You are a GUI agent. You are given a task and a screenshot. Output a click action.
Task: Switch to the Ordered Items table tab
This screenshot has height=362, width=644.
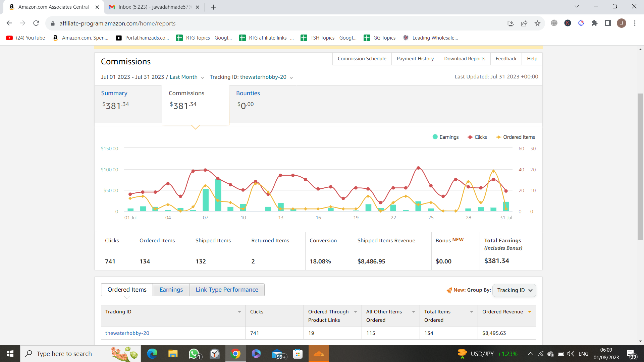[127, 290]
